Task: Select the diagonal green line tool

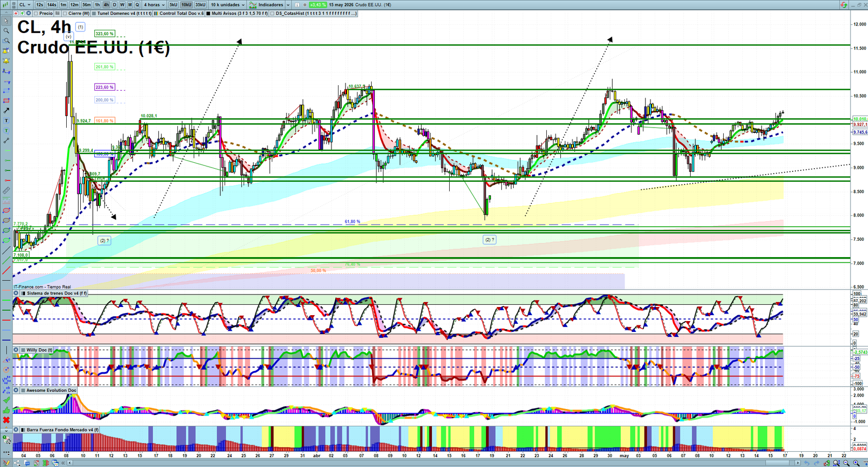Action: tap(7, 261)
